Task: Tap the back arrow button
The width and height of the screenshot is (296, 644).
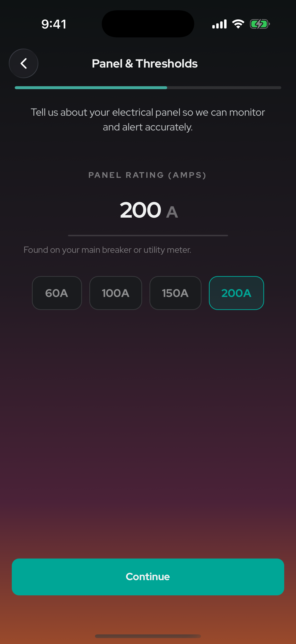Action: 24,63
